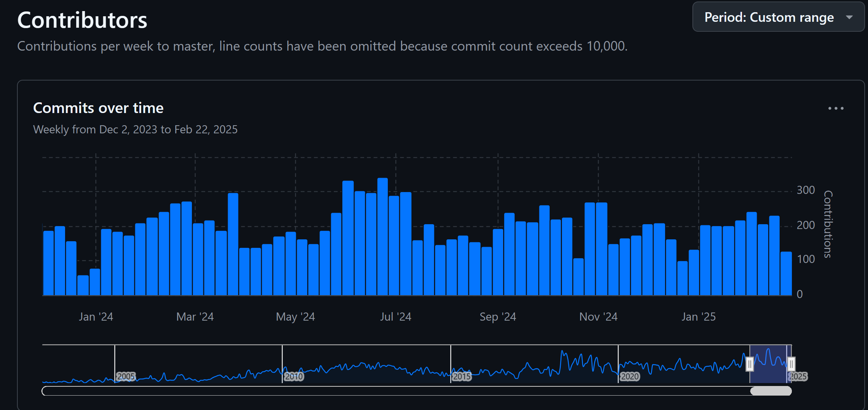Screen dimensions: 868x410
Task: Click the left range handle of timeline selector
Action: (749, 364)
